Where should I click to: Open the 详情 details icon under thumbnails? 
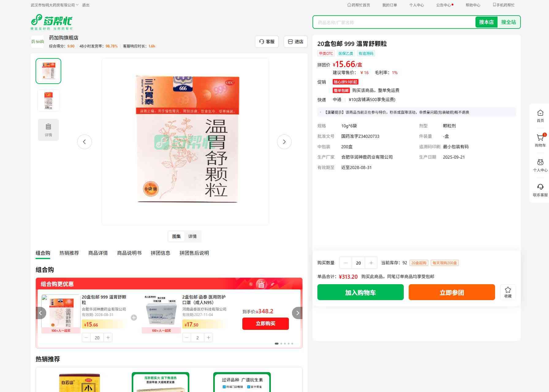pyautogui.click(x=48, y=130)
